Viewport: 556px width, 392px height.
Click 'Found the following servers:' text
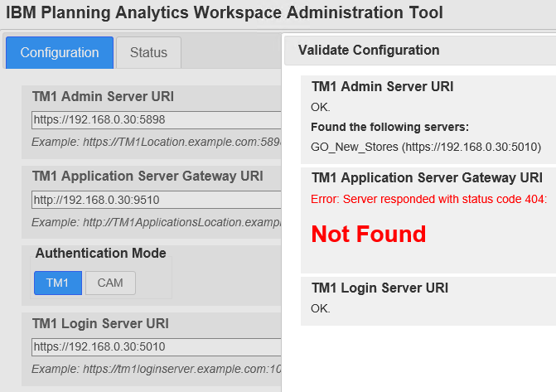[389, 127]
